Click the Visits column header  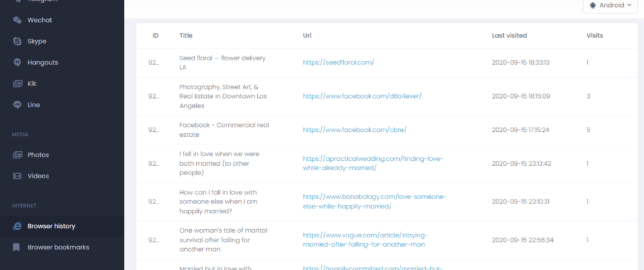pyautogui.click(x=595, y=36)
